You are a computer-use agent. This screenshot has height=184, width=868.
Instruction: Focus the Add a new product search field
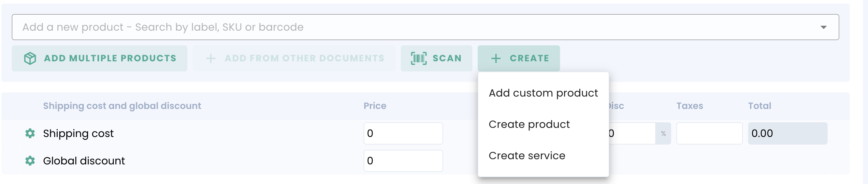click(x=404, y=27)
